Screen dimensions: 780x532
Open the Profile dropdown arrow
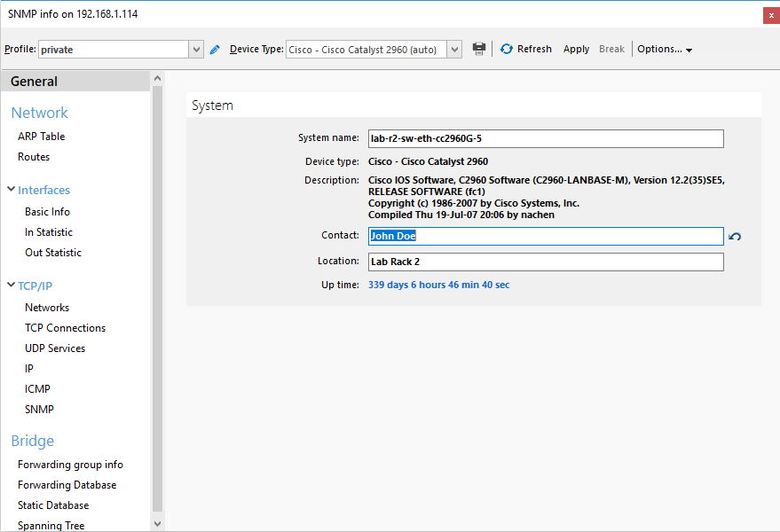click(x=196, y=50)
